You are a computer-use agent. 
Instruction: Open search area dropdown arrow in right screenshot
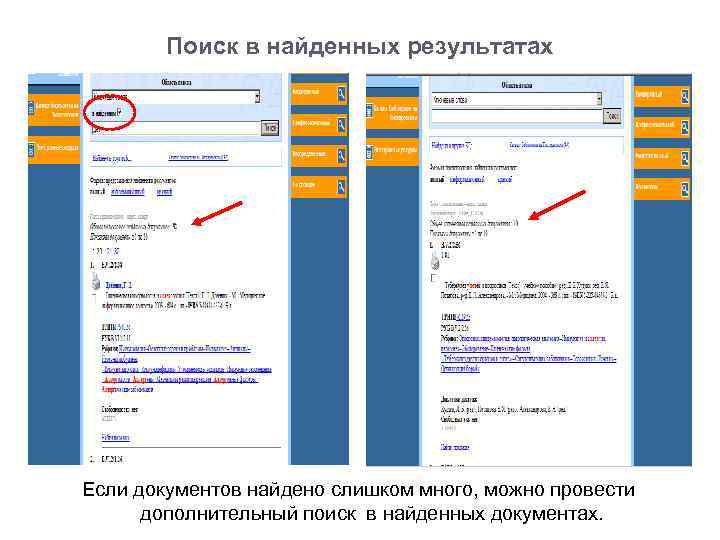pos(599,99)
